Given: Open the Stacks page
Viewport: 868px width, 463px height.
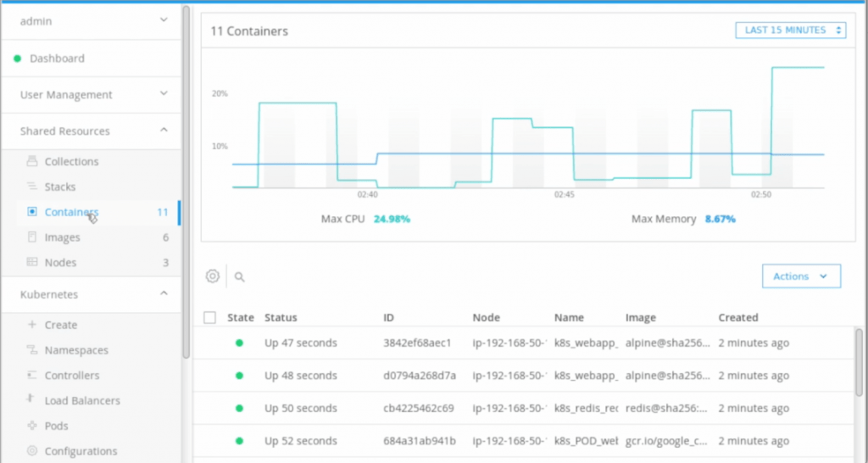Looking at the screenshot, I should 60,187.
